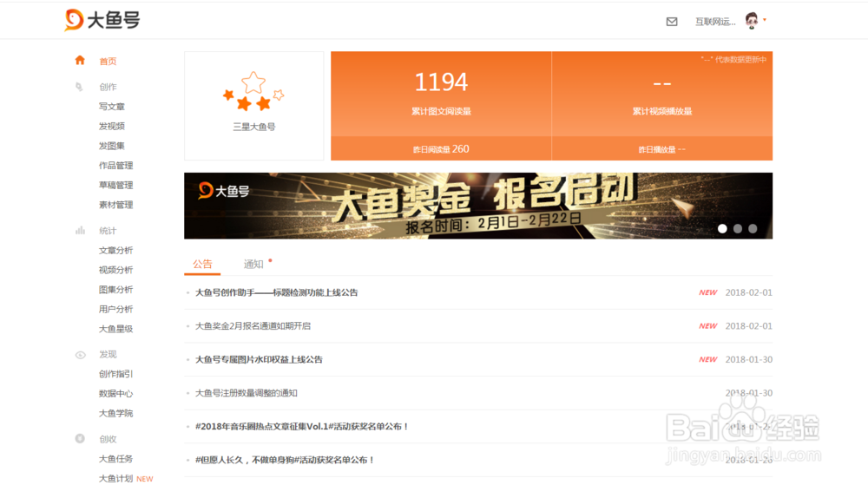Switch to the 通知 tab
868x485 pixels.
(x=253, y=264)
